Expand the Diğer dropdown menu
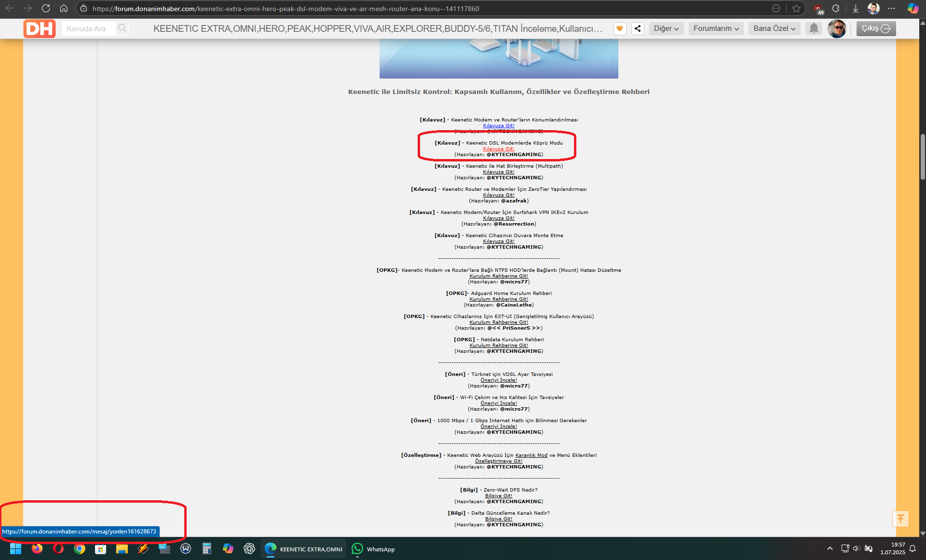This screenshot has height=560, width=926. pos(666,28)
